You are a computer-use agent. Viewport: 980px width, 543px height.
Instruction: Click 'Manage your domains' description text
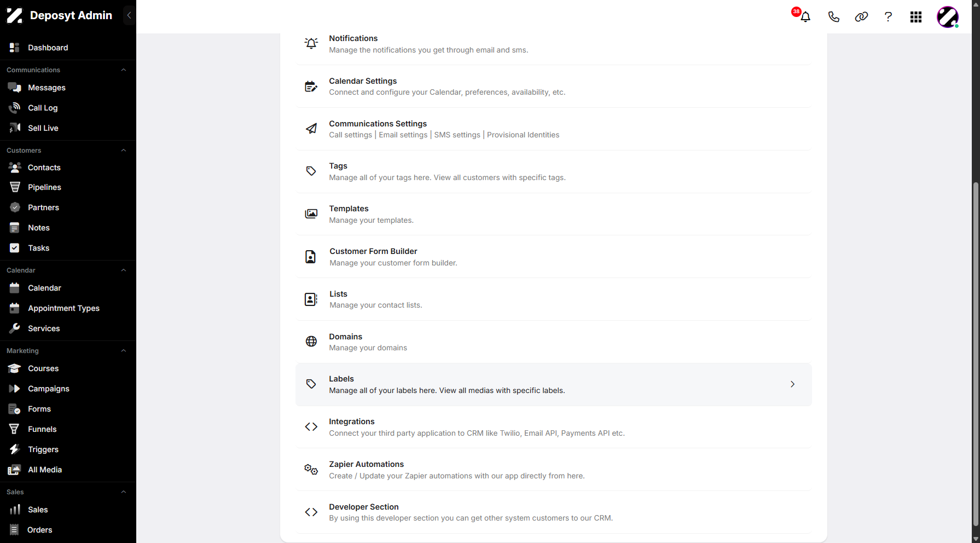[368, 348]
